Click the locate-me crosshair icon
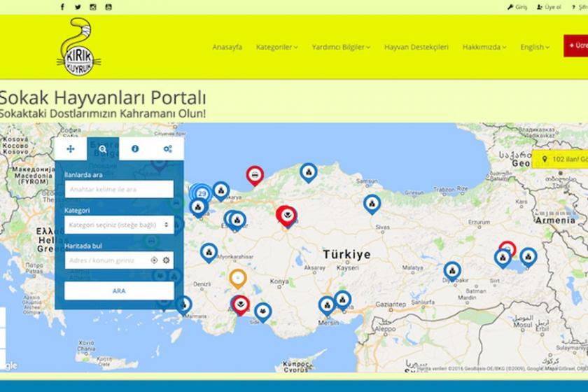This screenshot has height=392, width=588. click(154, 260)
